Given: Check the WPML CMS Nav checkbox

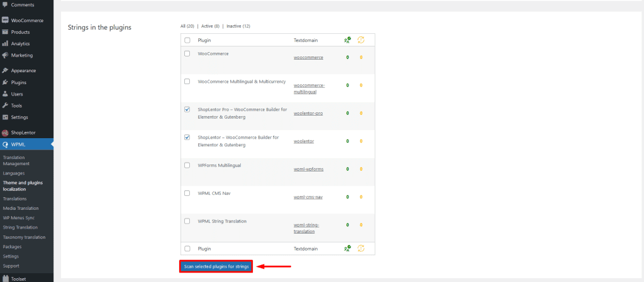Looking at the screenshot, I should coord(187,193).
